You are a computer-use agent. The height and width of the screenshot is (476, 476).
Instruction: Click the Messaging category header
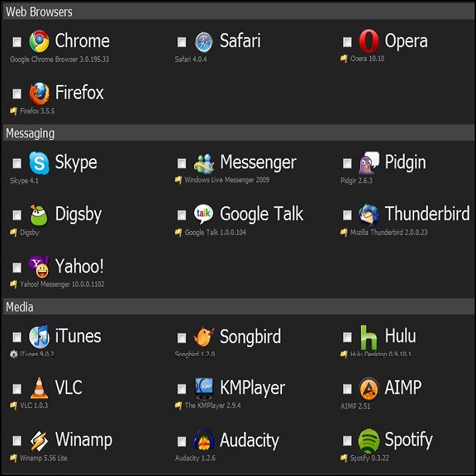coord(30,133)
